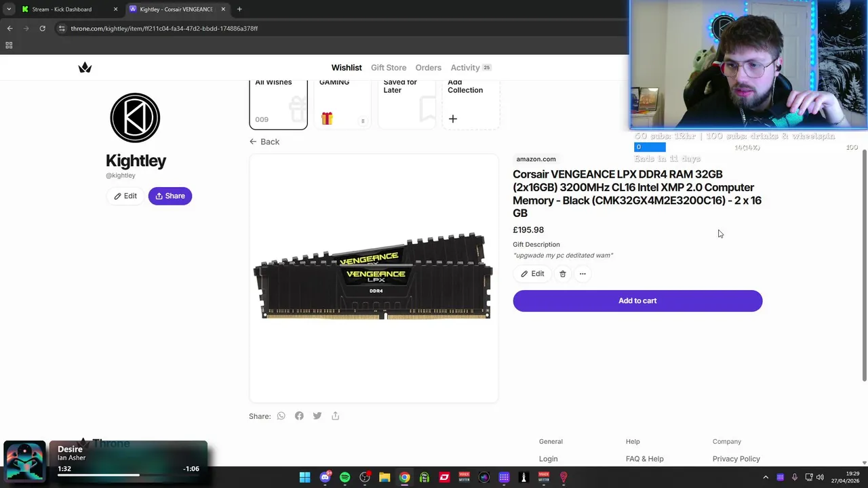Click the throne.com address bar
The image size is (868, 488).
coord(339,28)
